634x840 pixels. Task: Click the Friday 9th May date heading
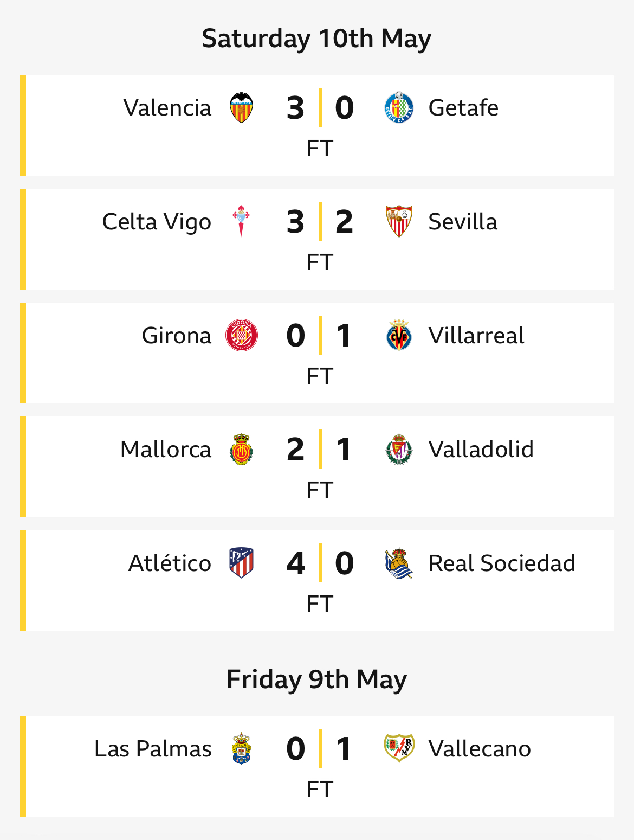click(x=316, y=679)
